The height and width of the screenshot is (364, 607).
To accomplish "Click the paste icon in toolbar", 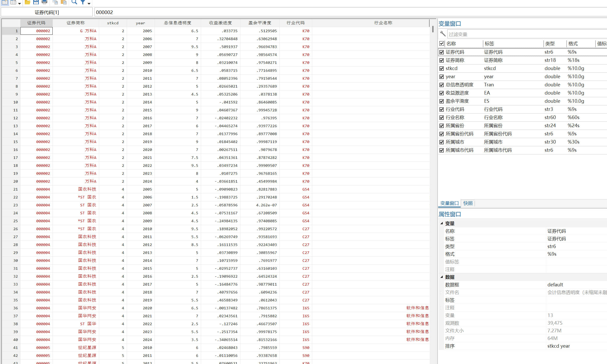I will (x=64, y=2).
